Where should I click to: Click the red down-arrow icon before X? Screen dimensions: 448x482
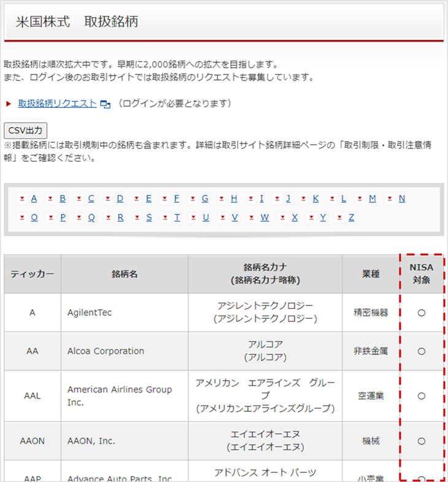(x=282, y=218)
